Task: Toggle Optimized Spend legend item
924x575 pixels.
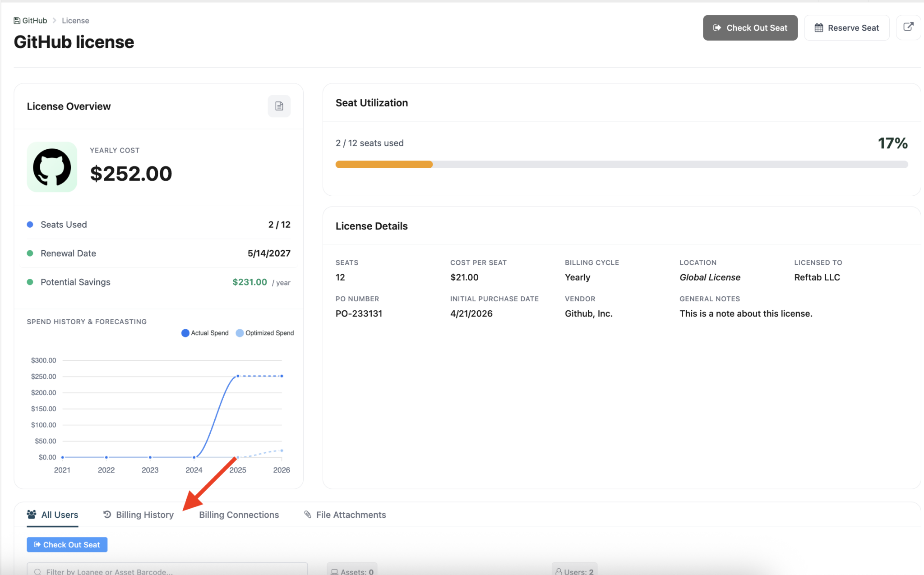Action: 265,333
